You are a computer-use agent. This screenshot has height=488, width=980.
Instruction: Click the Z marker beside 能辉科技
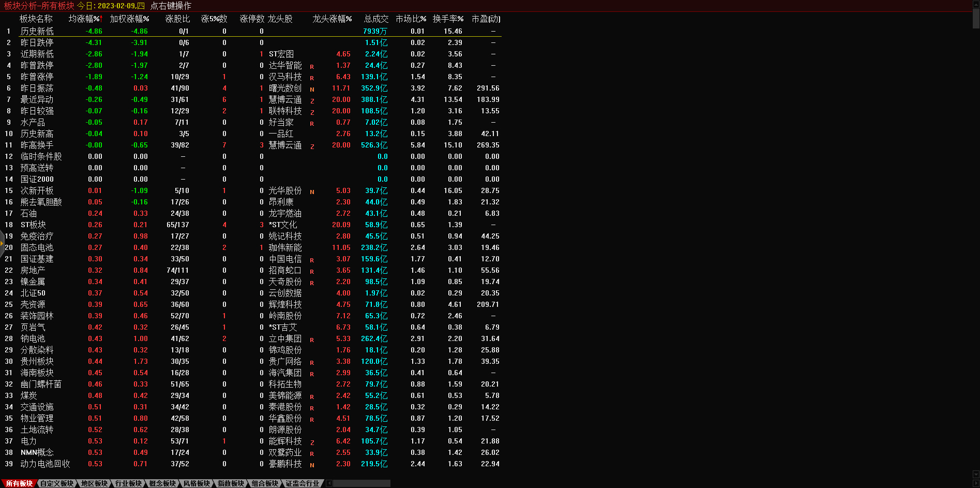[x=312, y=442]
